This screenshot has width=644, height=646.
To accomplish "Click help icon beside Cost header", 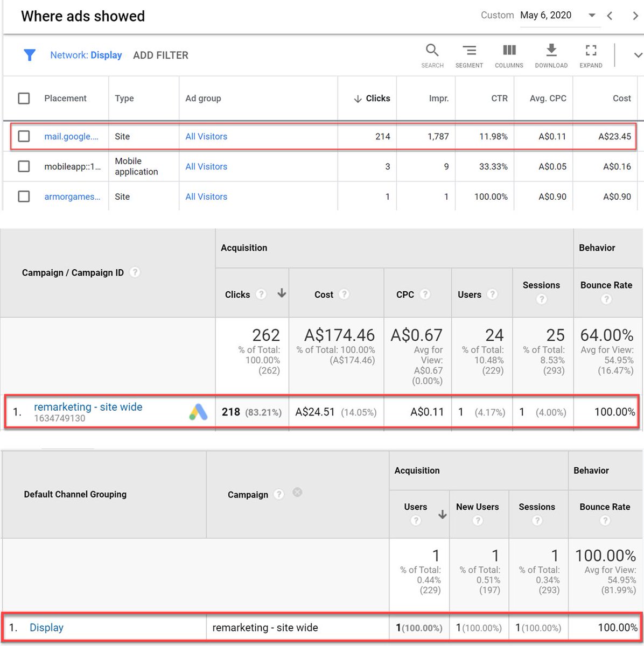I will 344,294.
